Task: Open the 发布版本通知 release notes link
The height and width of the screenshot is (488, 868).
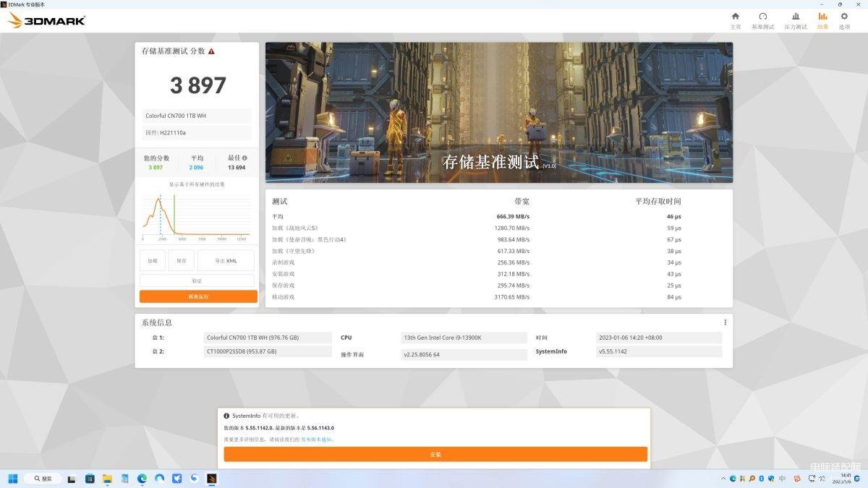Action: [318, 439]
